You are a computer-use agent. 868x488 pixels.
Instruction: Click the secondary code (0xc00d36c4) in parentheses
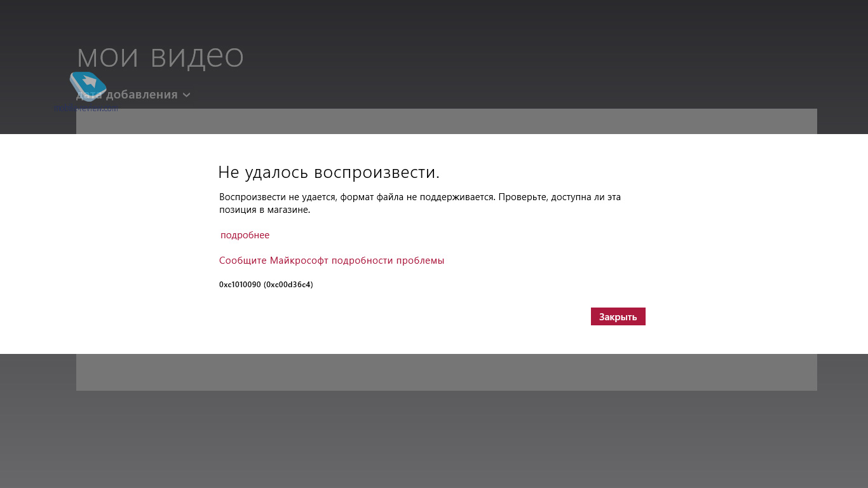[x=288, y=285]
